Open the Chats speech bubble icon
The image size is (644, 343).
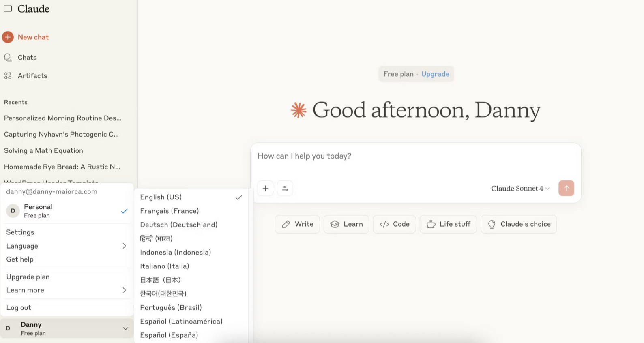[8, 58]
